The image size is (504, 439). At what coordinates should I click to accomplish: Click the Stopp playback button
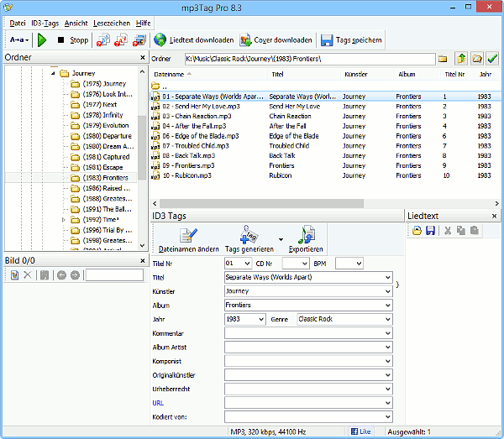click(73, 40)
